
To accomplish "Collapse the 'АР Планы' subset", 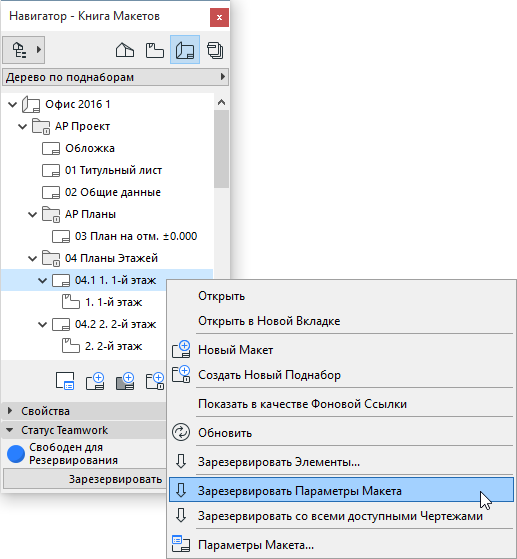I will [32, 215].
